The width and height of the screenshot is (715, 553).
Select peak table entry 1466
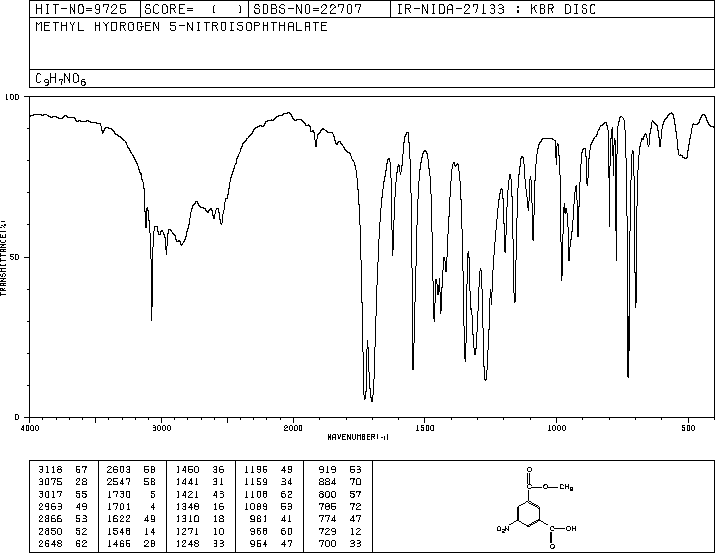click(131, 544)
